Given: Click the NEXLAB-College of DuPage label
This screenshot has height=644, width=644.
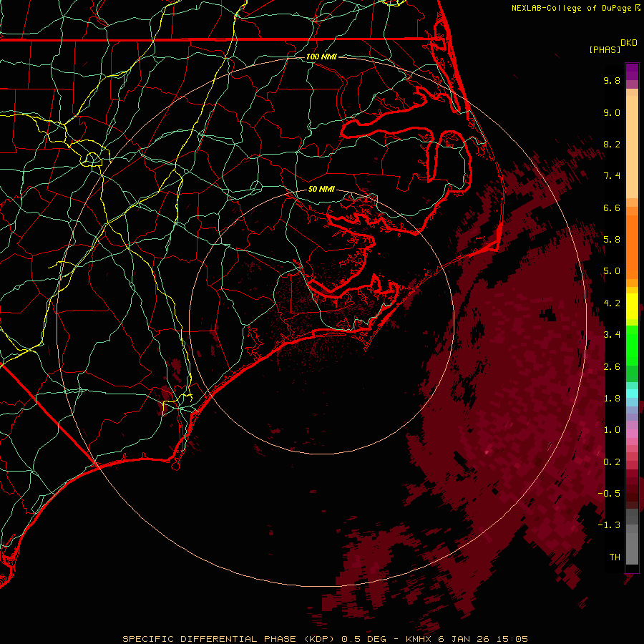Looking at the screenshot, I should (571, 8).
